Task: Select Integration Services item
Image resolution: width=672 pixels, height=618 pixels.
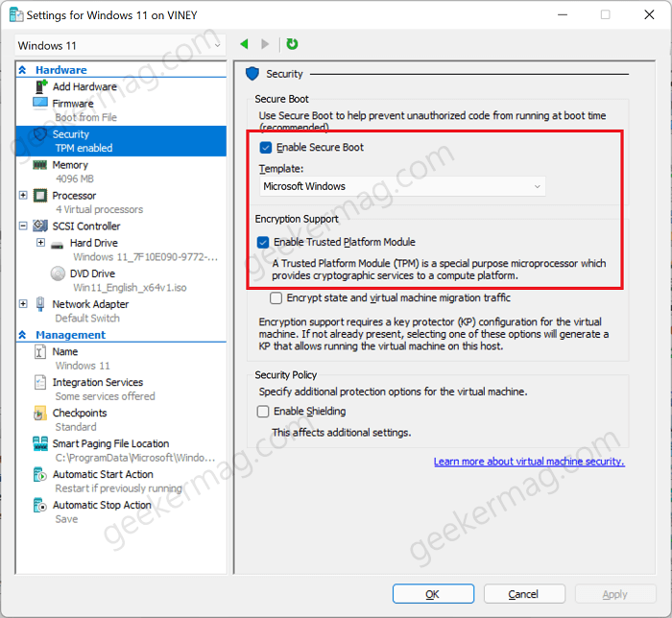Action: 98,382
